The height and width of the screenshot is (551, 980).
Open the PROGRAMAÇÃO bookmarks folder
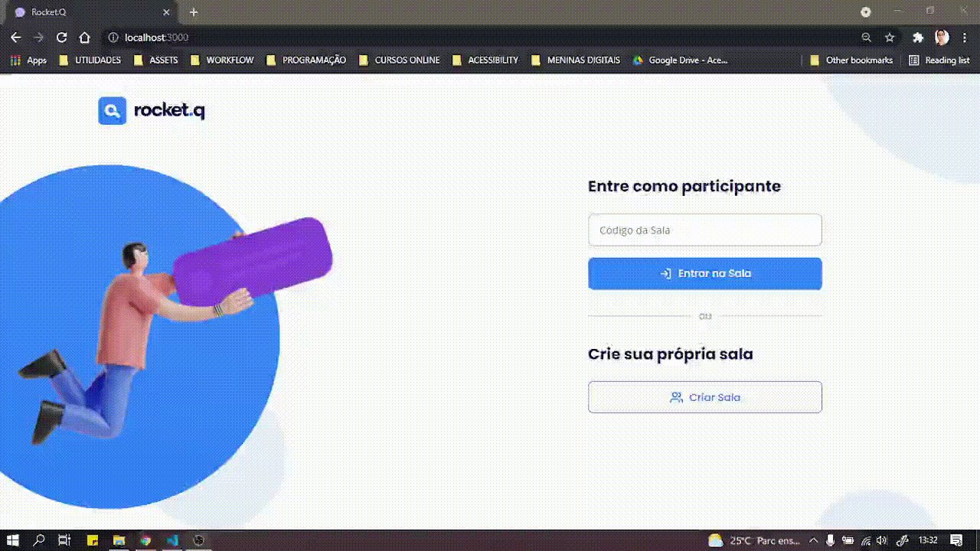(306, 60)
